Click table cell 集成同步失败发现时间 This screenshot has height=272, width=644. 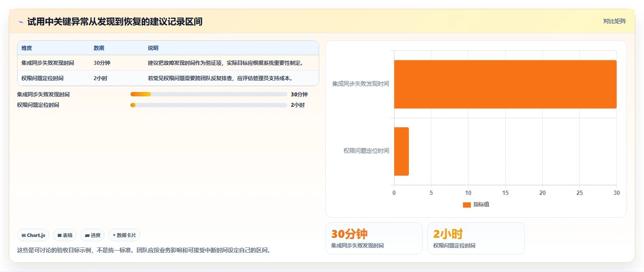[48, 63]
